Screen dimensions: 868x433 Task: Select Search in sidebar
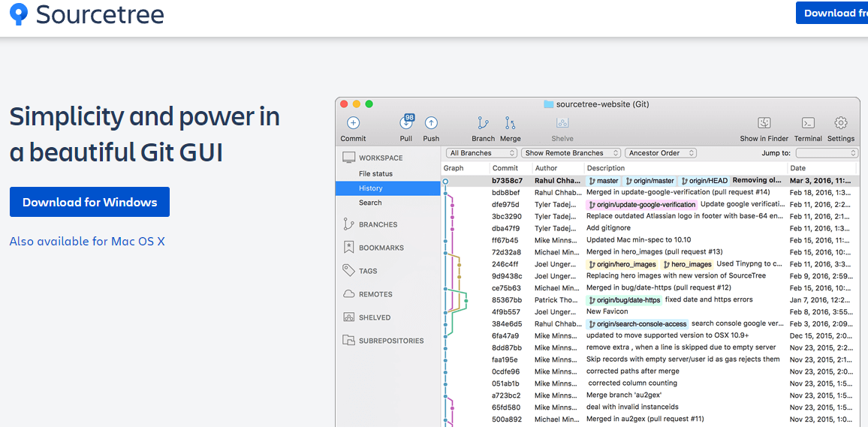click(x=369, y=203)
